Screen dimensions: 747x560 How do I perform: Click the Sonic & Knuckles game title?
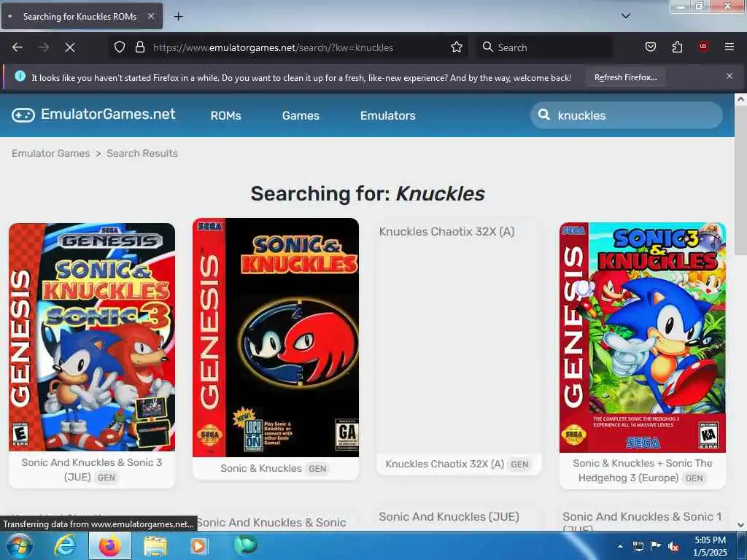click(x=261, y=469)
